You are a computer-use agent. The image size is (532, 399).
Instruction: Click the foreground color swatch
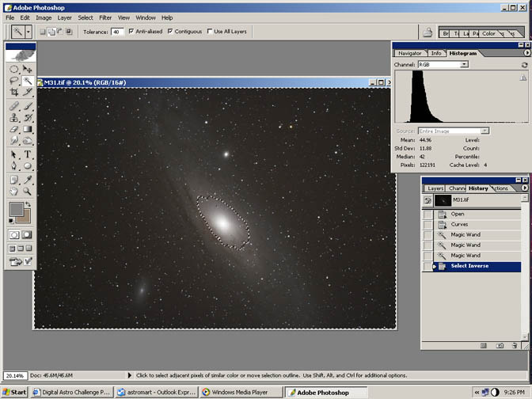click(x=15, y=209)
